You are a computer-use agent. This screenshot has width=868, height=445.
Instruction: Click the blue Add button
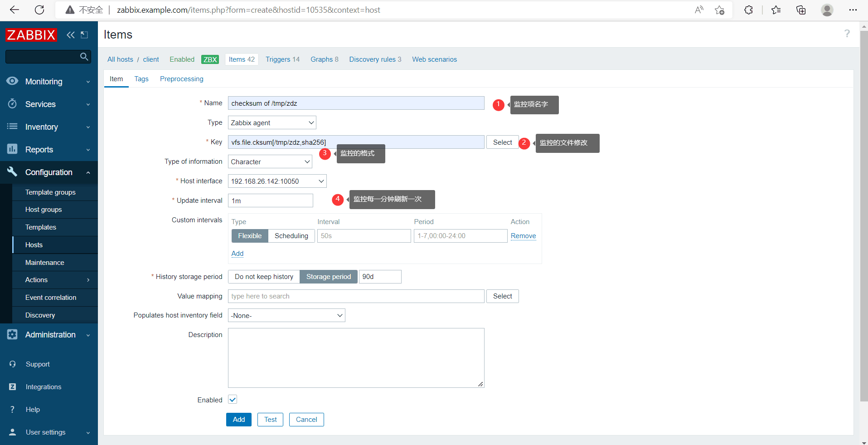point(238,420)
